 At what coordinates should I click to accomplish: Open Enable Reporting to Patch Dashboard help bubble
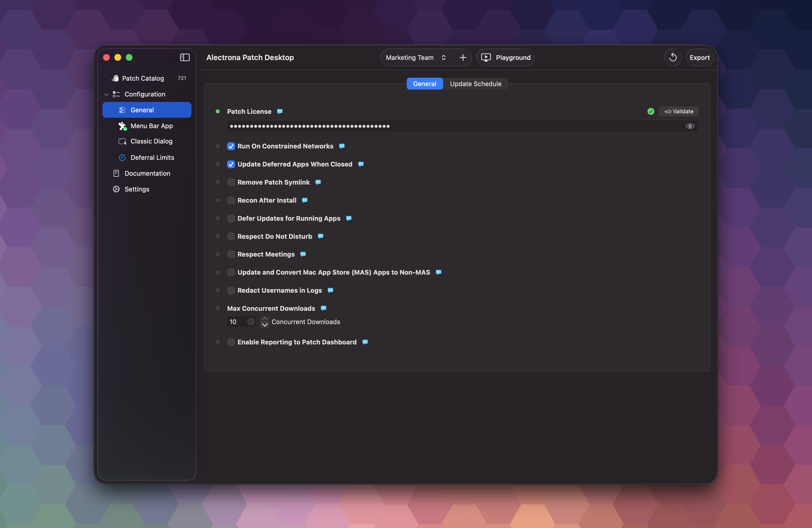point(365,342)
